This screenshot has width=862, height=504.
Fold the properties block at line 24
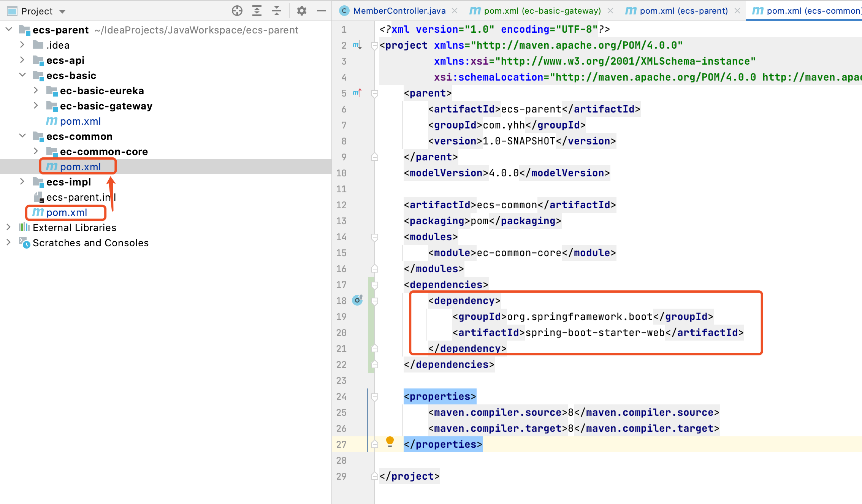(375, 396)
